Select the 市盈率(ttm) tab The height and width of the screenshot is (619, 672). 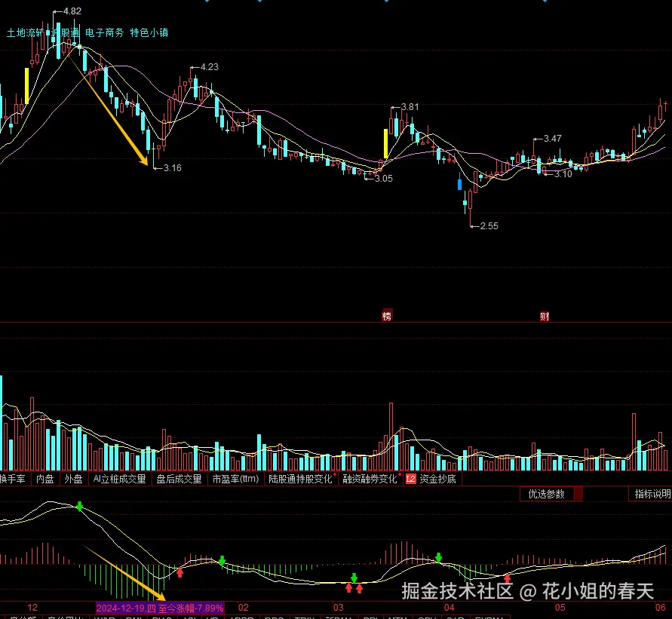click(x=235, y=479)
